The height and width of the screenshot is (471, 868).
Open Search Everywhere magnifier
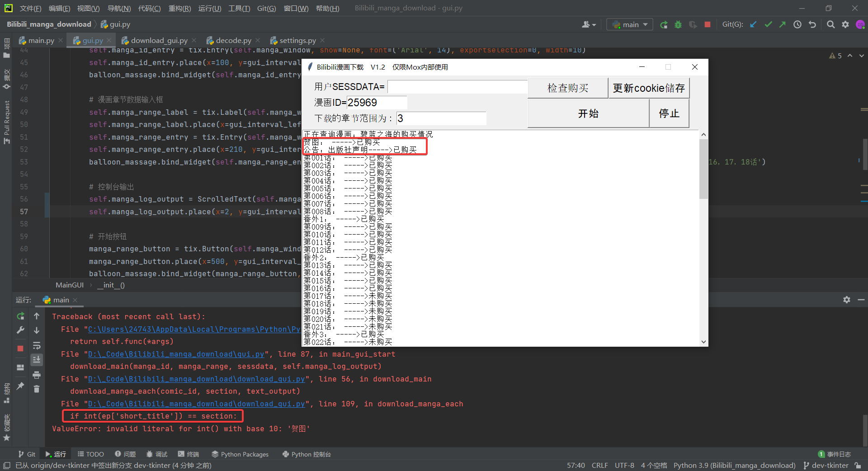tap(830, 24)
